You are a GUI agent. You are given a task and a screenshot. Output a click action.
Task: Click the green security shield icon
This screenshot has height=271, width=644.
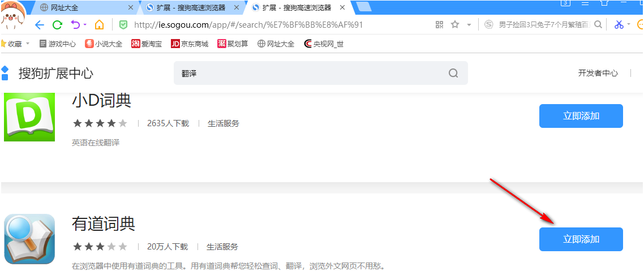click(x=123, y=25)
